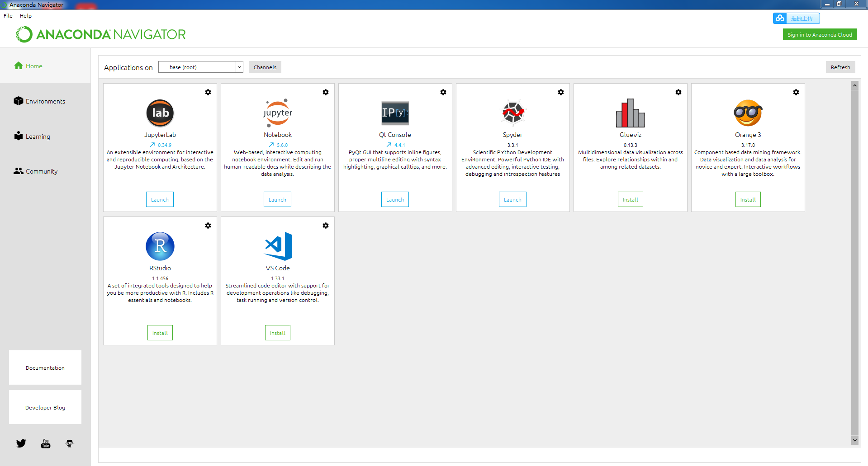The width and height of the screenshot is (868, 466).
Task: Open JupyterLab settings gear icon
Action: pyautogui.click(x=208, y=92)
